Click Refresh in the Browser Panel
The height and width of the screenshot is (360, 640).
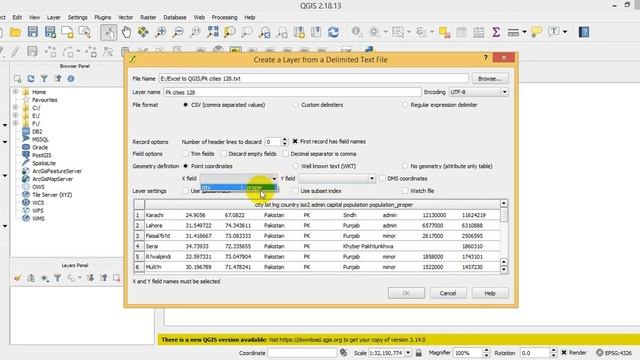31,78
